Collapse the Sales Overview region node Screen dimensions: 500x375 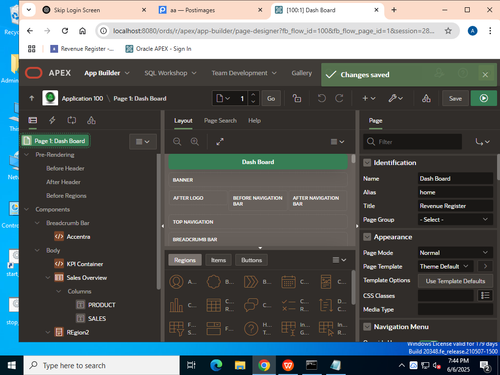coord(48,277)
